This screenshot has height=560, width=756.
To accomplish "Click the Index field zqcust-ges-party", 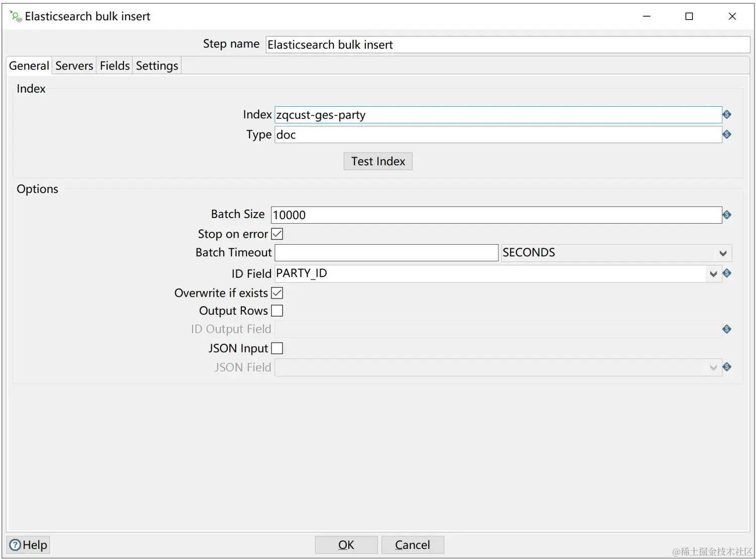I will 498,115.
